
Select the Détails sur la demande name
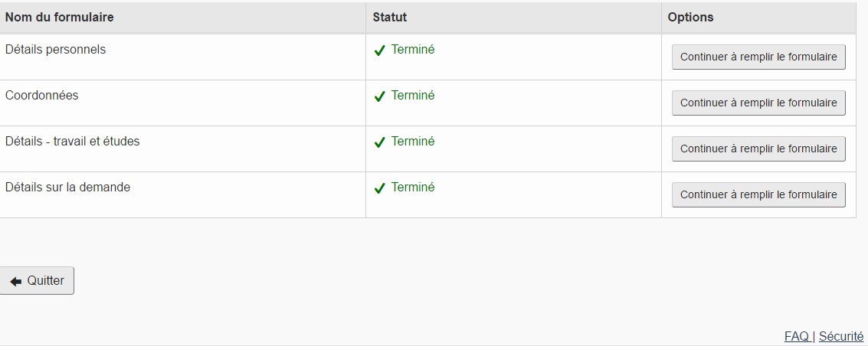click(67, 188)
